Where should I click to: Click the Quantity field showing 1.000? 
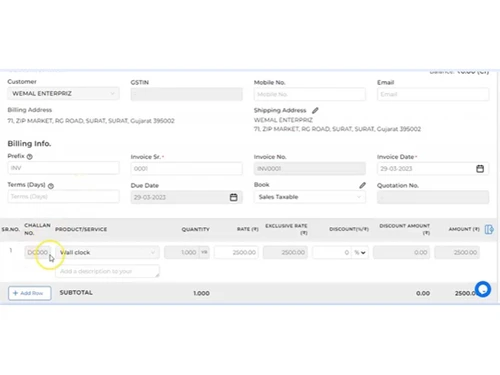point(182,253)
